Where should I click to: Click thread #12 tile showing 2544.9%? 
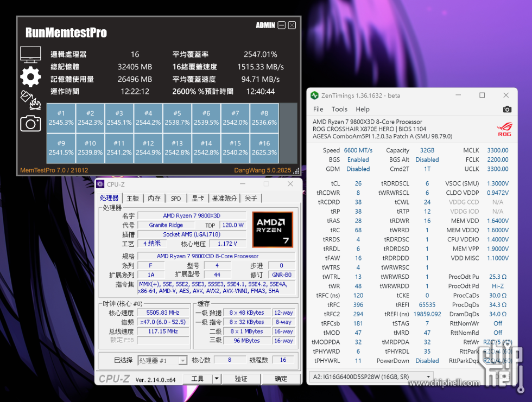click(x=148, y=148)
